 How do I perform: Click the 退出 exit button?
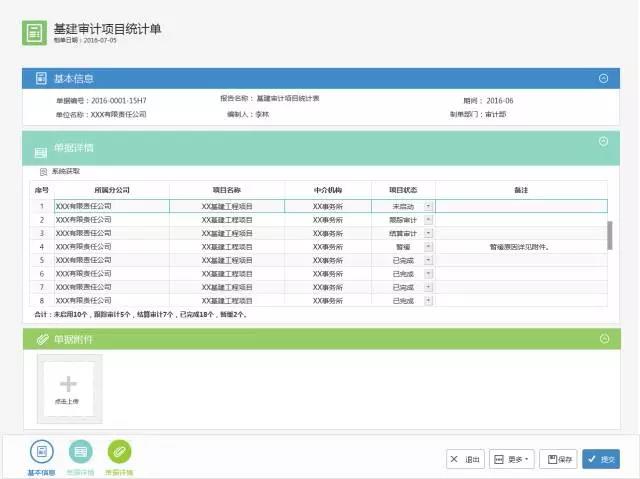[x=465, y=459]
